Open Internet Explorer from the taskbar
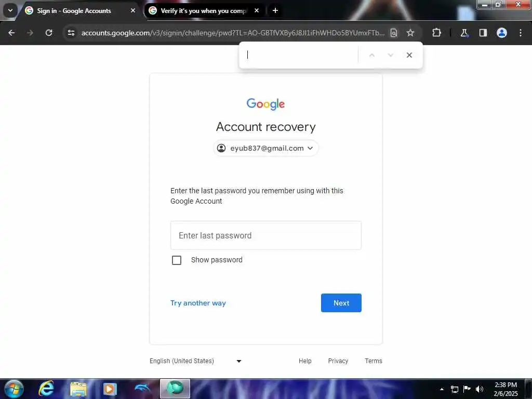 [46, 389]
